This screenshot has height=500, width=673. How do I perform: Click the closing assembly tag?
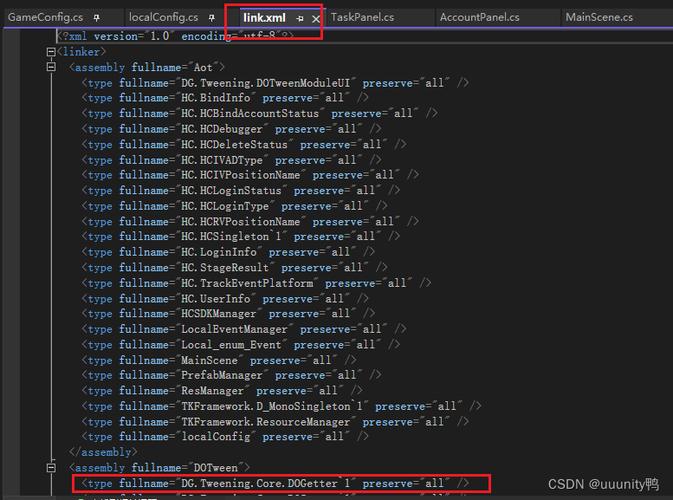103,452
